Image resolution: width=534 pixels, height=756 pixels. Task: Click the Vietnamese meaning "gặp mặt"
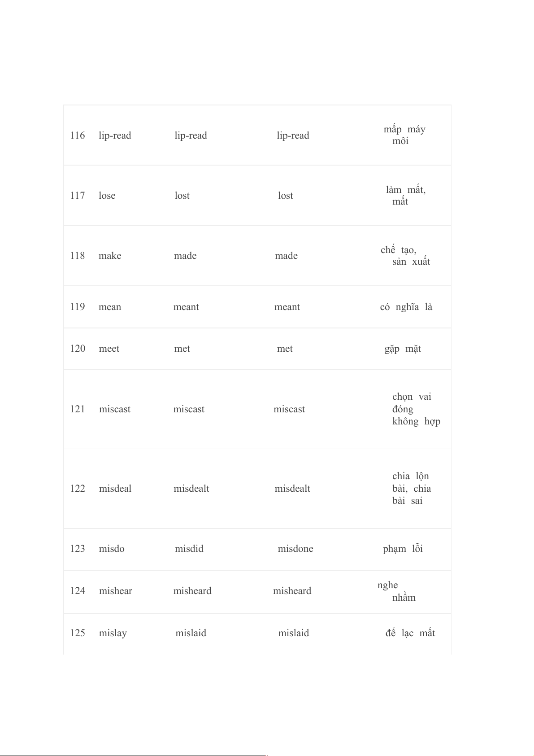click(403, 349)
